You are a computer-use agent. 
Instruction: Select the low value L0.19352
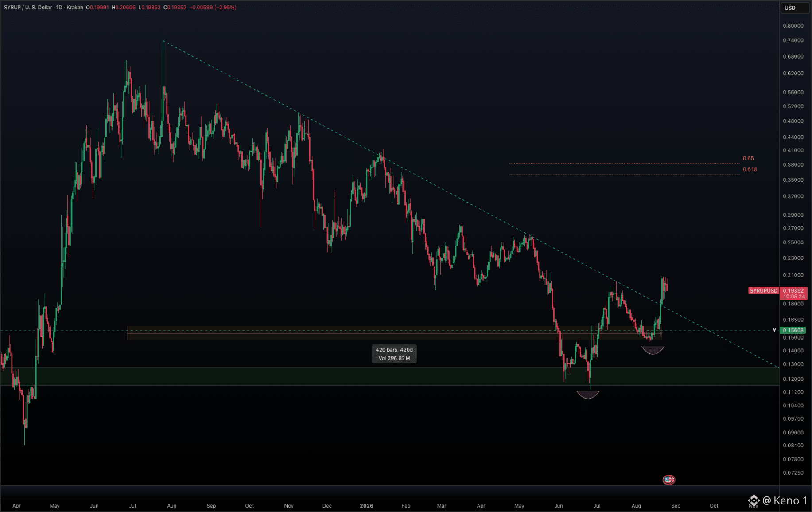click(x=150, y=8)
